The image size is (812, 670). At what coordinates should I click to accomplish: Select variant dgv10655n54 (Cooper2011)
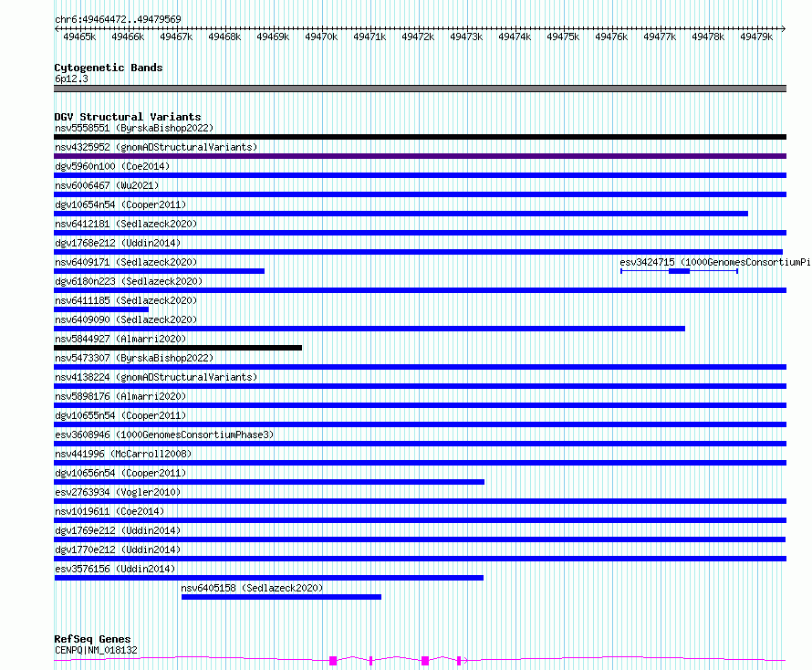click(x=120, y=415)
